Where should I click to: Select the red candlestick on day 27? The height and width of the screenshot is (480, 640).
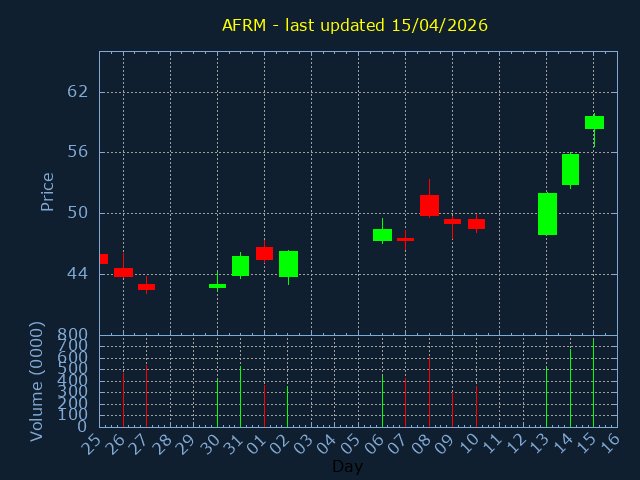(146, 287)
